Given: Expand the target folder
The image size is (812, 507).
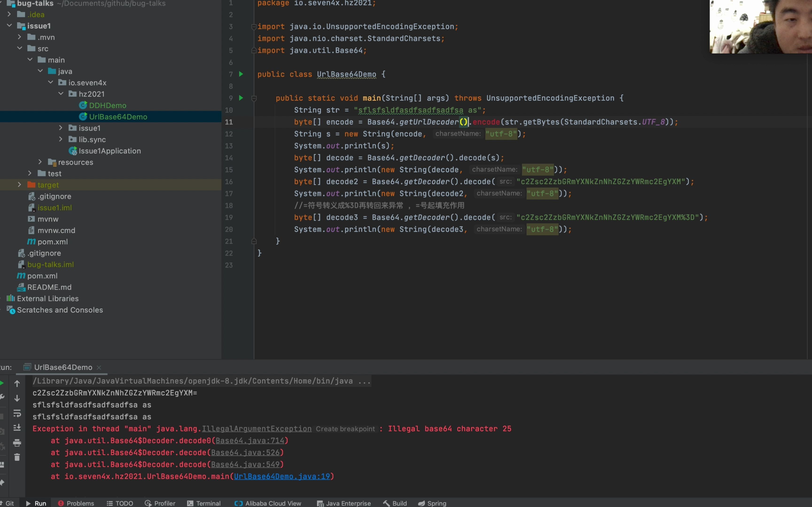Looking at the screenshot, I should coord(20,185).
